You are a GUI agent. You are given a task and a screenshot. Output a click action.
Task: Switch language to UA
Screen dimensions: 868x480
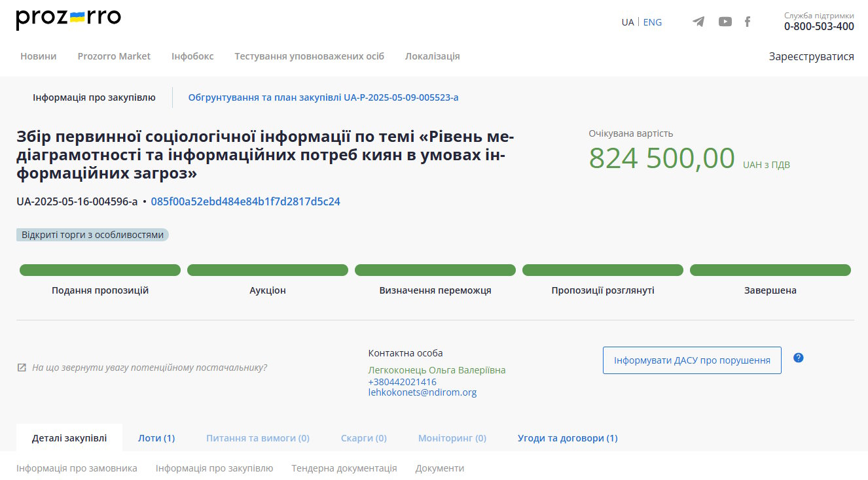(627, 22)
